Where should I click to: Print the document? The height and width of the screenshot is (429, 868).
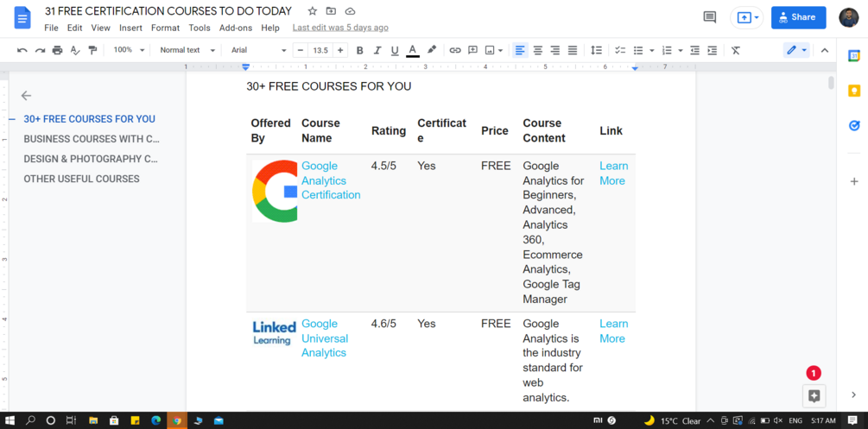(x=58, y=50)
